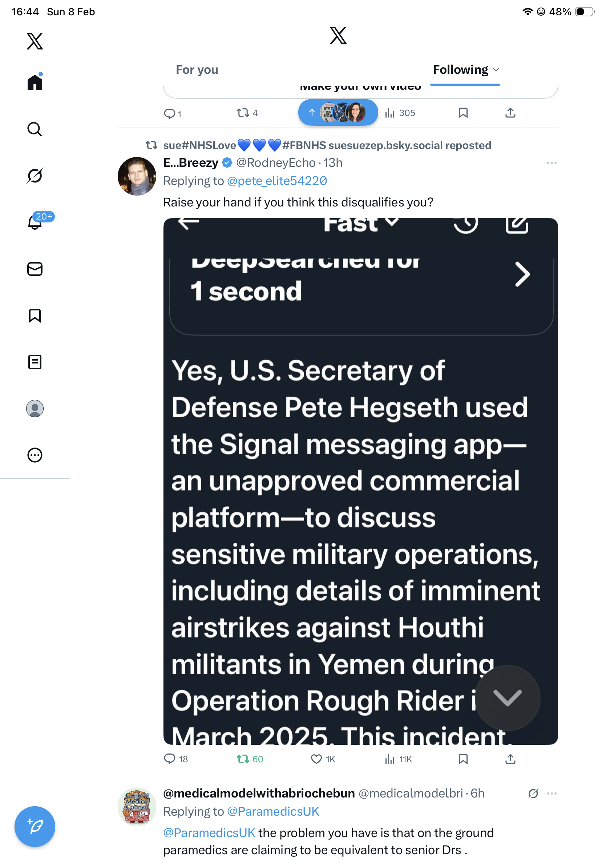This screenshot has height=868, width=606.
Task: Open the @pete_elite54220 mention link
Action: [277, 181]
